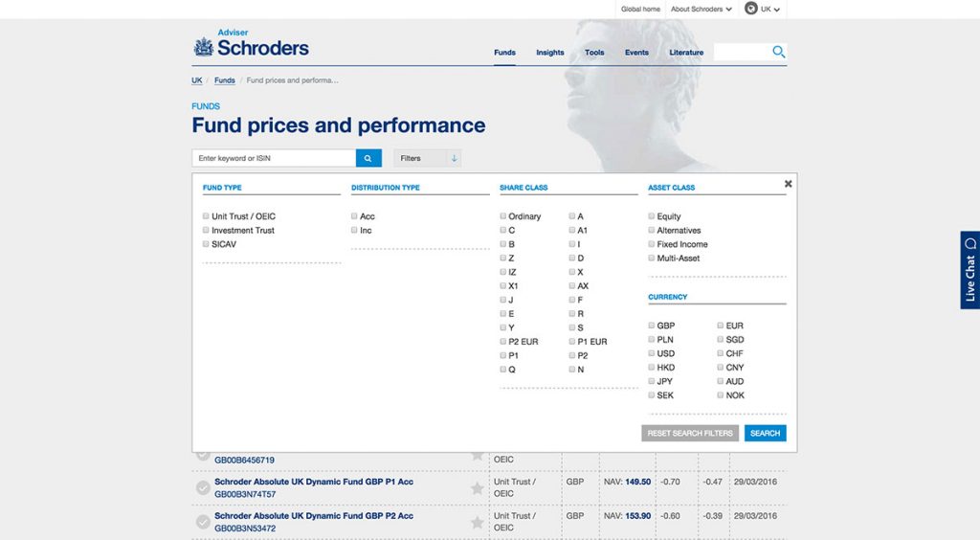The image size is (980, 540).
Task: Check the CHF currency checkbox
Action: (x=720, y=353)
